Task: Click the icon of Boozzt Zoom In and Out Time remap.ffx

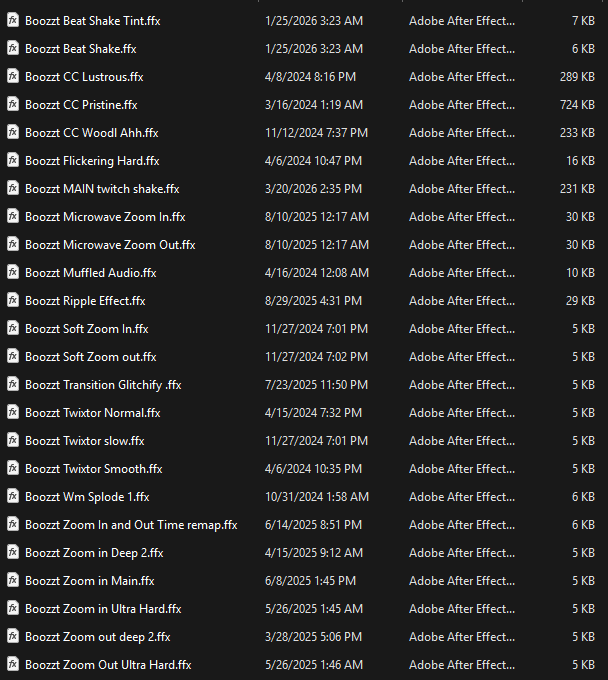Action: click(x=13, y=524)
